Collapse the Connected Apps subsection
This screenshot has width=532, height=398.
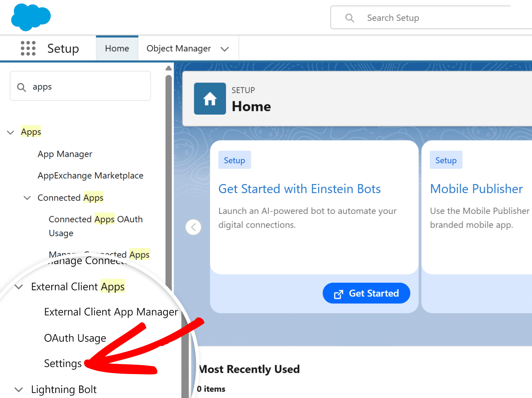27,198
